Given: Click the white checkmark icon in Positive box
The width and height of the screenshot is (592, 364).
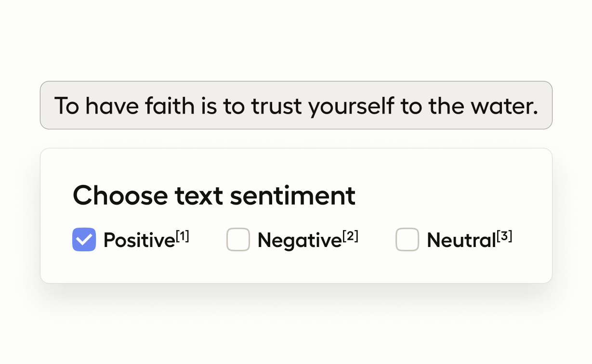Looking at the screenshot, I should point(84,239).
